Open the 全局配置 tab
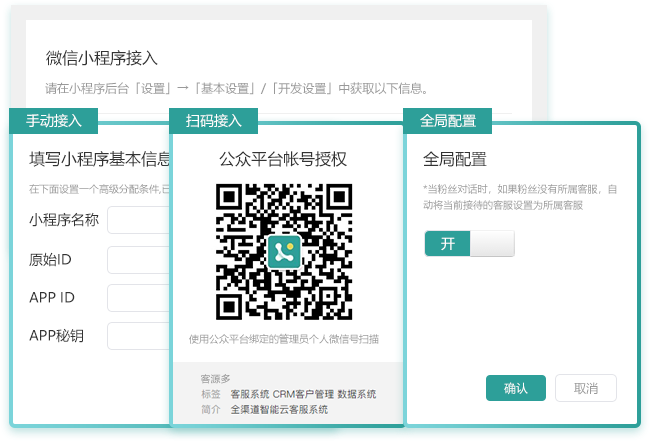 click(448, 121)
